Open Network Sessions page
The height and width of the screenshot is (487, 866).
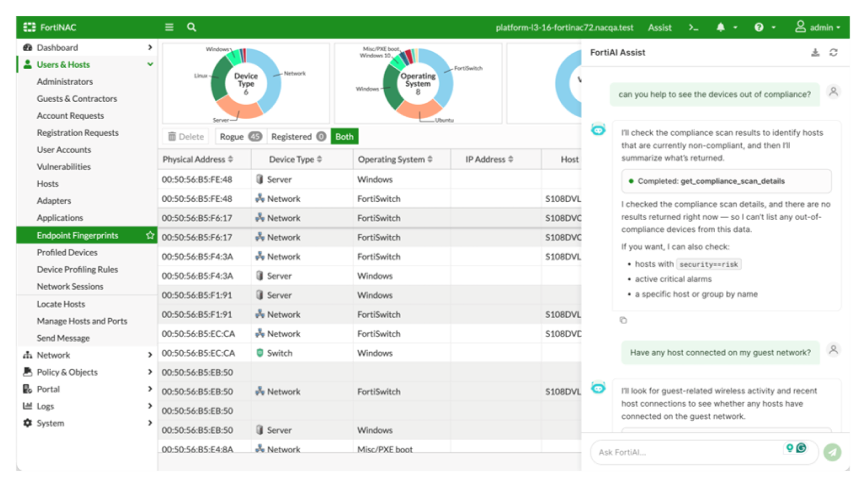pyautogui.click(x=70, y=287)
